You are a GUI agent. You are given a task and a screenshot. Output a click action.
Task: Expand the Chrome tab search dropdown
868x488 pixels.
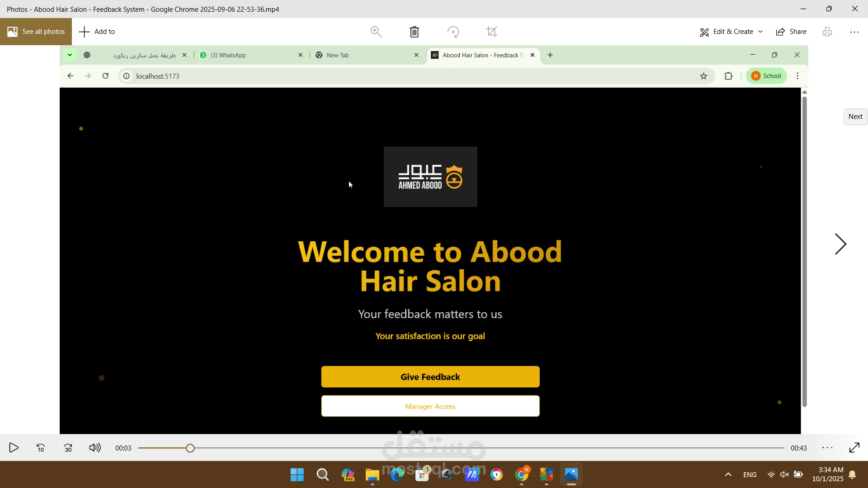(70, 55)
